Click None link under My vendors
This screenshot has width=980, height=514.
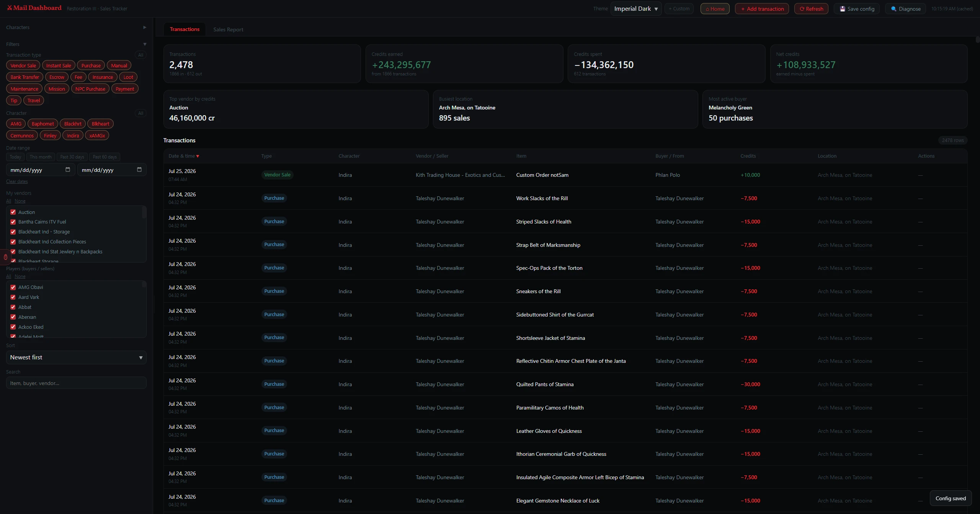[x=20, y=201]
